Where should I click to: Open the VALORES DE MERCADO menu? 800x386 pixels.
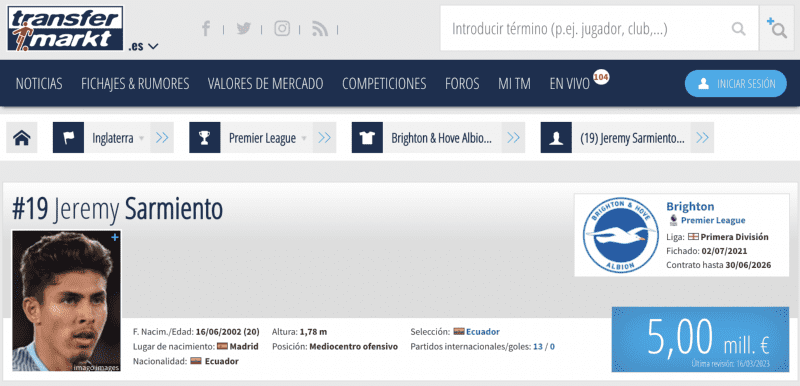[265, 84]
